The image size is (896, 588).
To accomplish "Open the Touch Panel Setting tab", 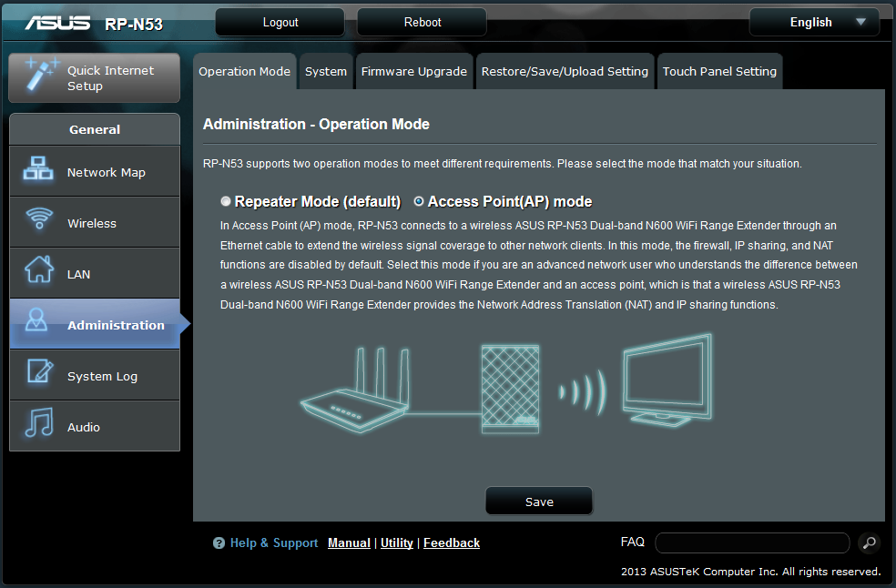I will click(x=719, y=72).
